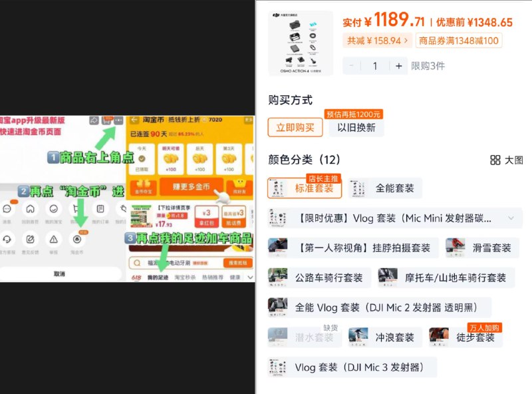
Task: Select the 冲浪套装 option
Action: (x=386, y=337)
